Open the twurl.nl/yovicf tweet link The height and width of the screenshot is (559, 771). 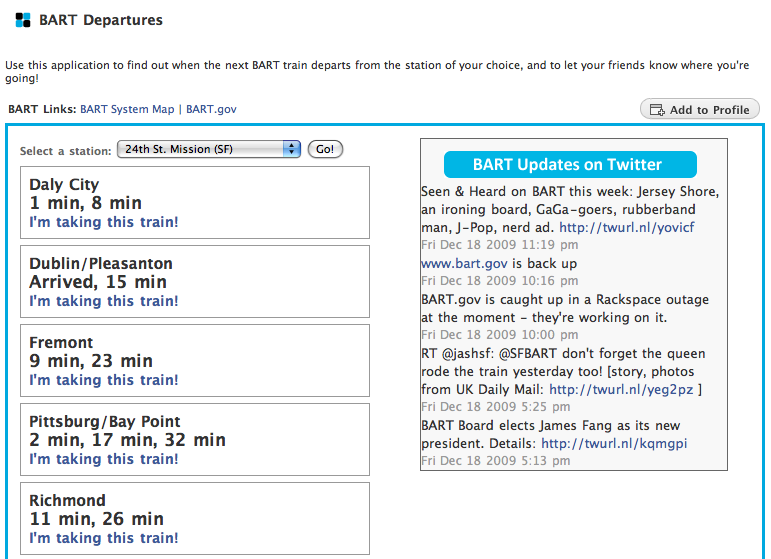pos(627,227)
